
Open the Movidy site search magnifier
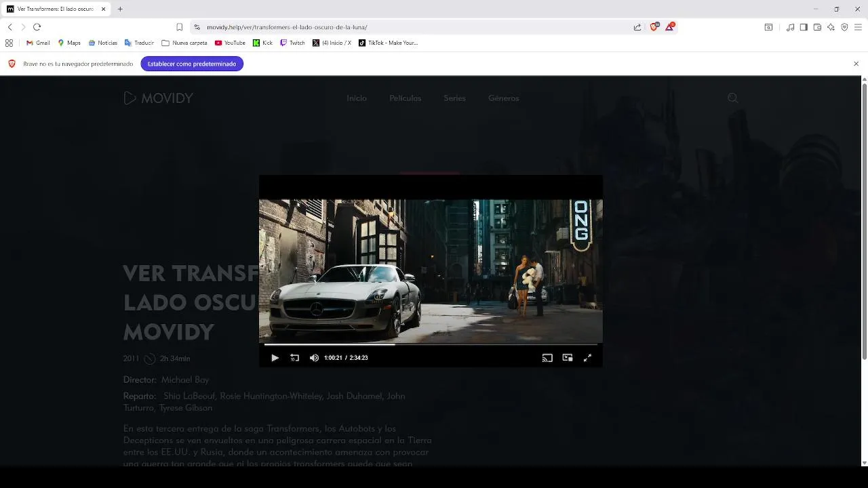732,98
